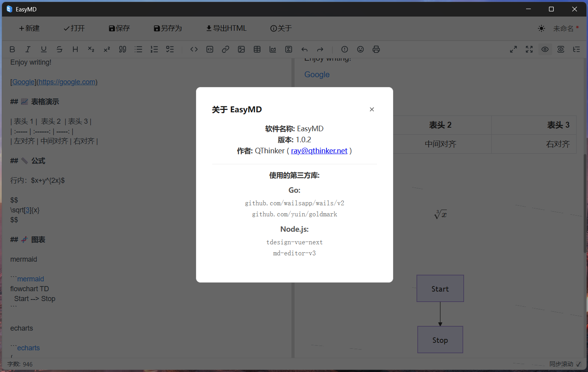Toggle bold formatting in the toolbar

[12, 49]
